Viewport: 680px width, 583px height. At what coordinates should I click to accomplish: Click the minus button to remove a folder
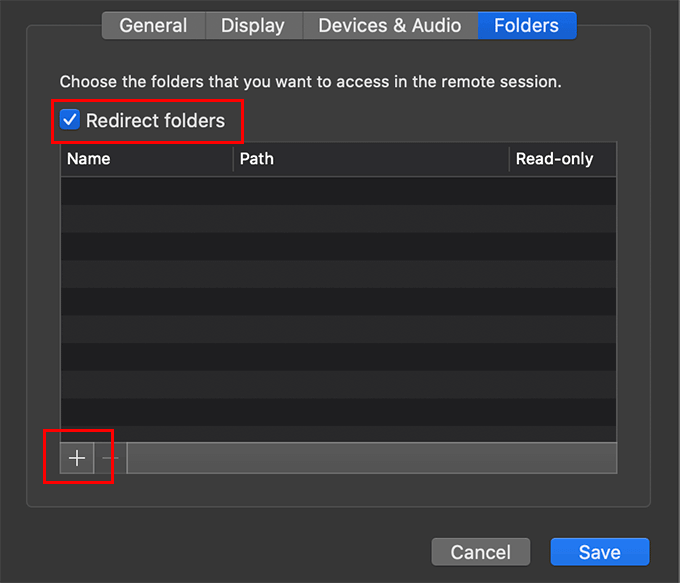pyautogui.click(x=109, y=458)
